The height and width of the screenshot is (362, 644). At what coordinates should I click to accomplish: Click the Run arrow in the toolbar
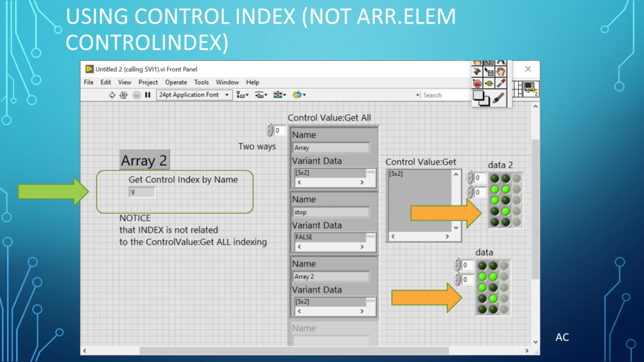click(x=113, y=95)
